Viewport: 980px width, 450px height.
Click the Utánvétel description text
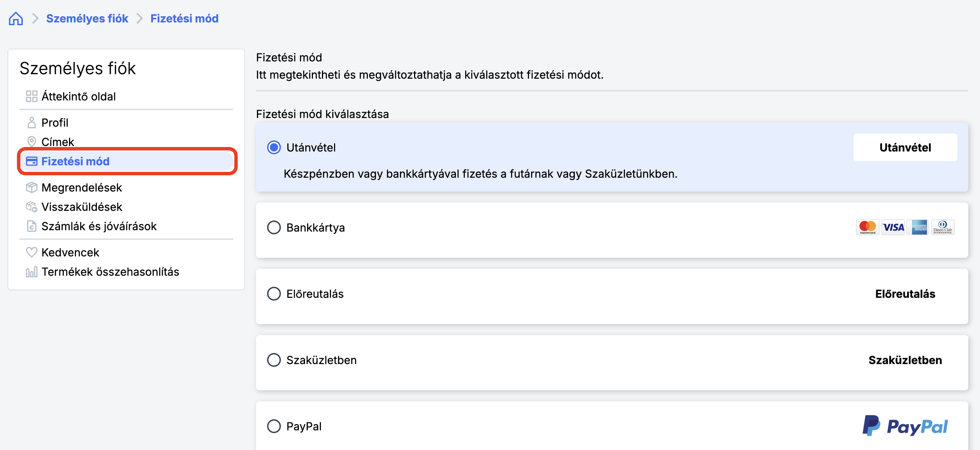(x=480, y=174)
